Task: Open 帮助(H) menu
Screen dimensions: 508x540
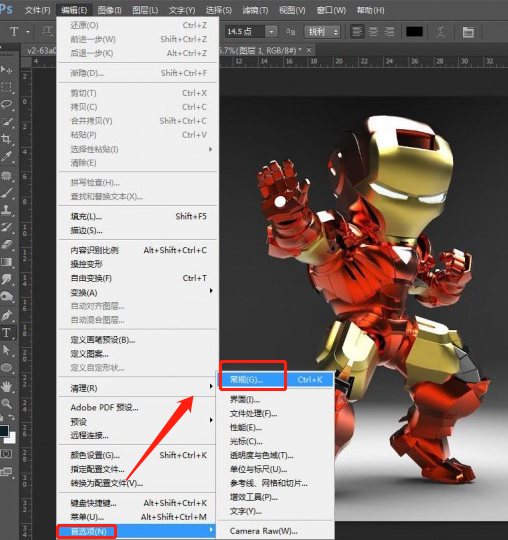Action: click(370, 10)
